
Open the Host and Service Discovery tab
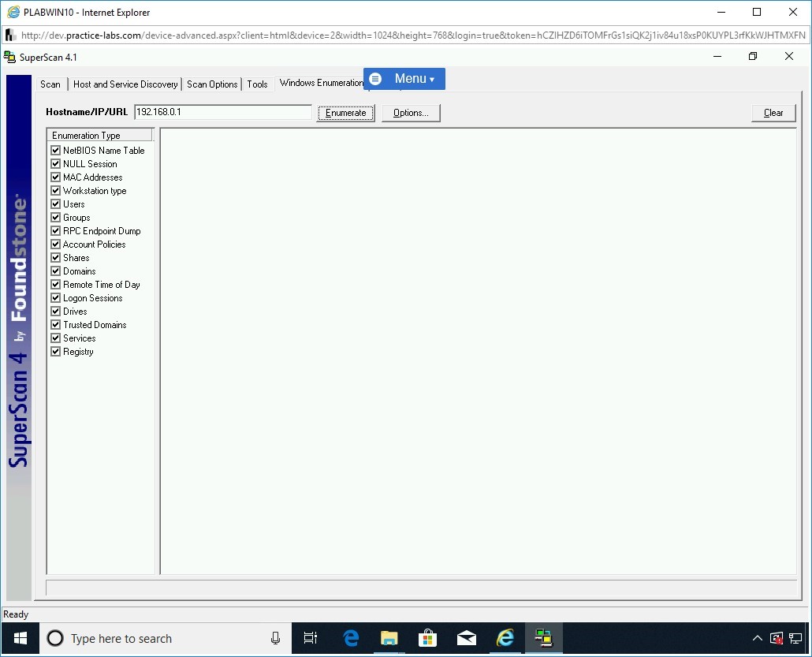(x=125, y=84)
